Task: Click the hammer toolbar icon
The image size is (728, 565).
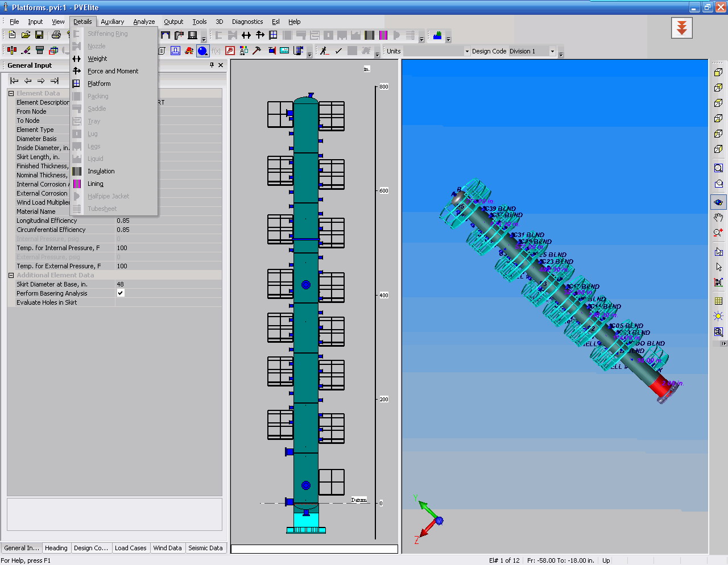Action: pos(257,51)
